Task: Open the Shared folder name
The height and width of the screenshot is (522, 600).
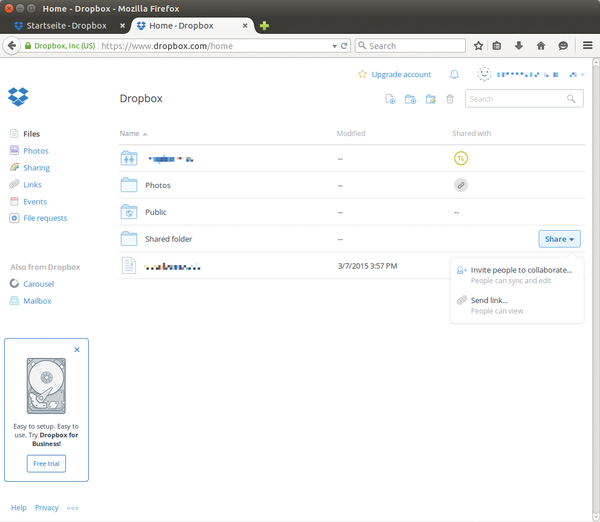Action: (x=168, y=239)
